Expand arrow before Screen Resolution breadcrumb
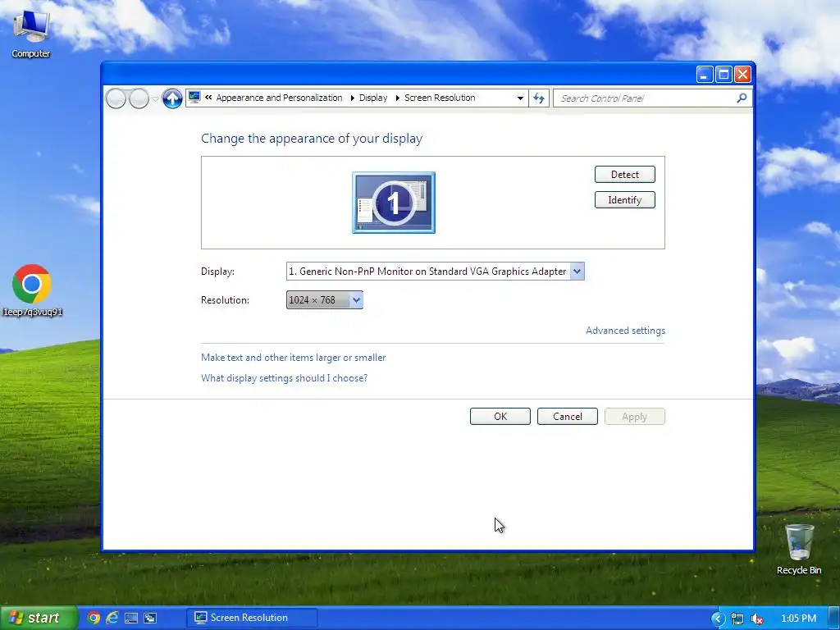This screenshot has height=630, width=840. click(x=397, y=98)
